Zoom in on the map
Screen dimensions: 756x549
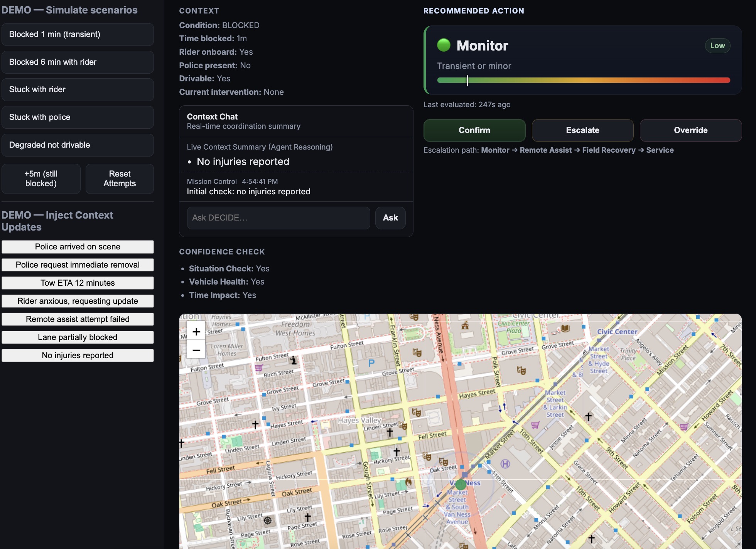click(196, 332)
